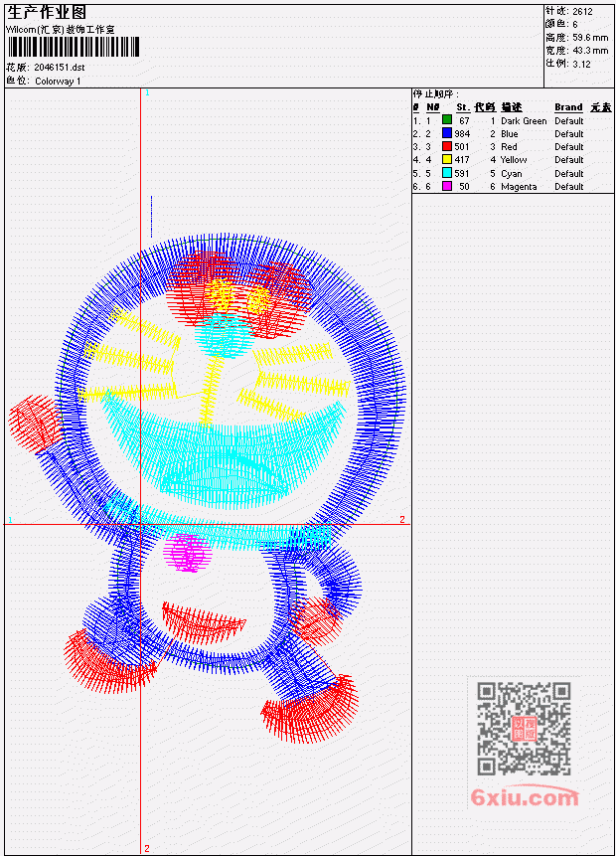Click the width value 43.3 mm
This screenshot has width=616, height=856.
[590, 51]
